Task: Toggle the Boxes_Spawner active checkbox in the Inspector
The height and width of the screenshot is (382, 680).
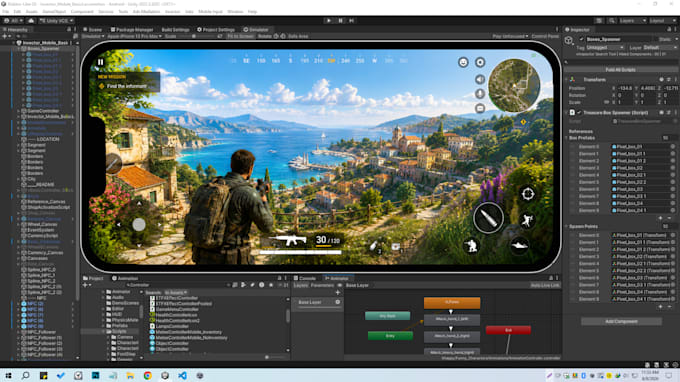Action: (581, 39)
